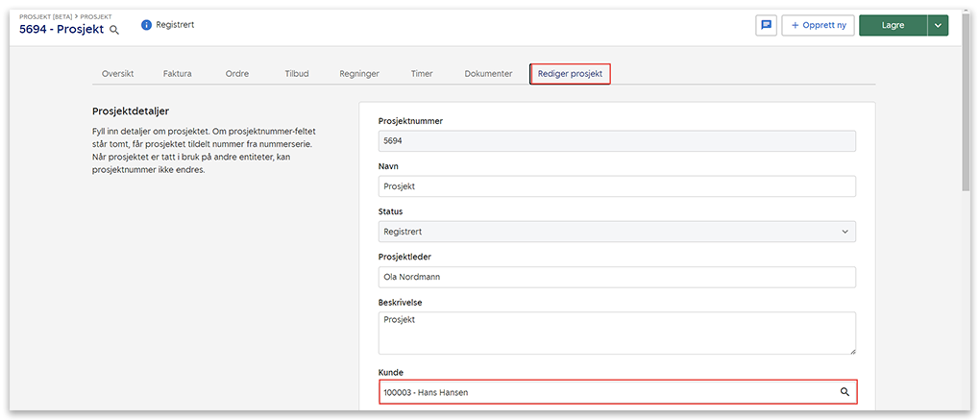The height and width of the screenshot is (420, 980).
Task: Go to the Ordre tab
Action: click(x=236, y=74)
